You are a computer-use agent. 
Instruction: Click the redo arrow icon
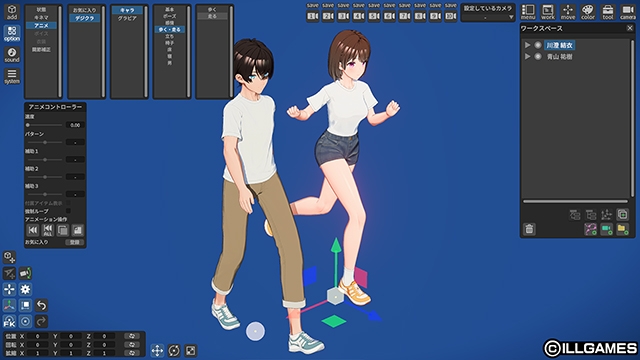pos(41,321)
